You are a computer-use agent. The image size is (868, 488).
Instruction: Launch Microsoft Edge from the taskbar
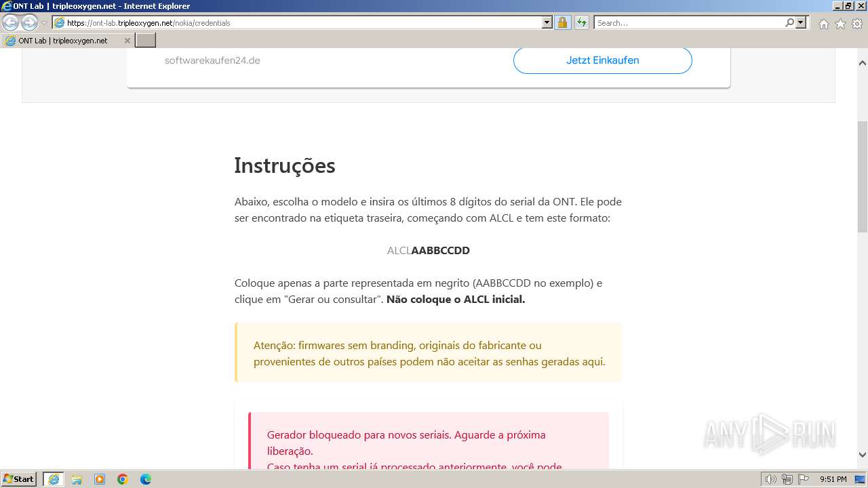(x=146, y=479)
